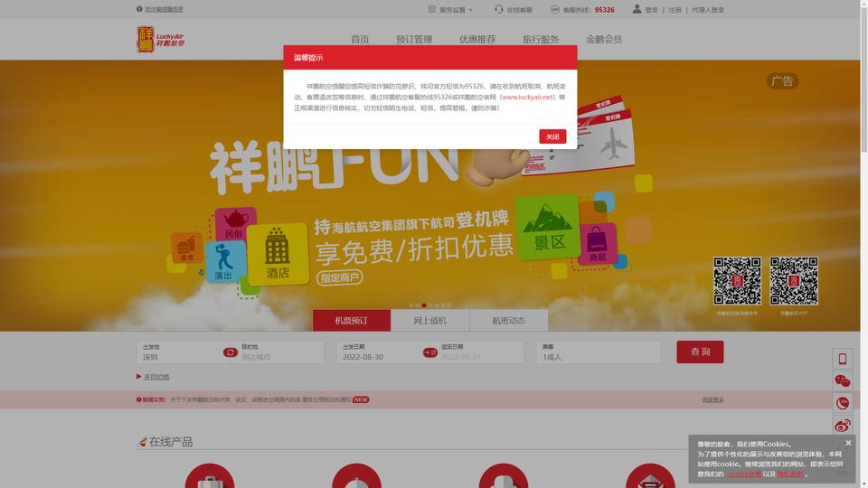Click the 酒店 yellow hotel tile

pos(278,253)
